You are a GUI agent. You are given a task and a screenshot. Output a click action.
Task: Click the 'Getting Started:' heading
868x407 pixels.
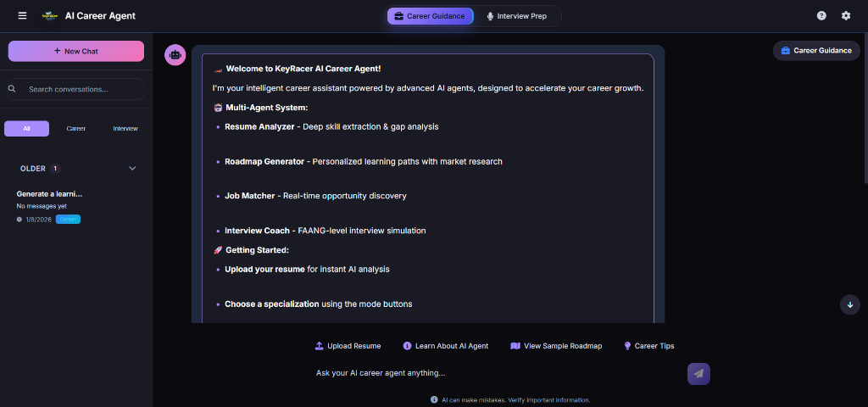click(x=258, y=250)
